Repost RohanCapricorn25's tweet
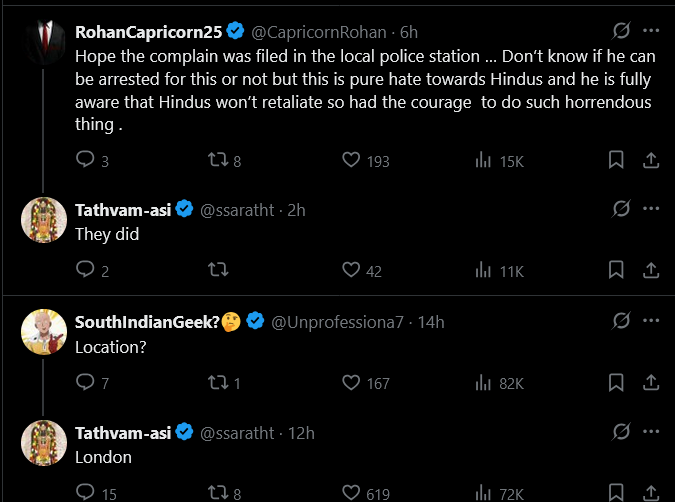 tap(216, 159)
